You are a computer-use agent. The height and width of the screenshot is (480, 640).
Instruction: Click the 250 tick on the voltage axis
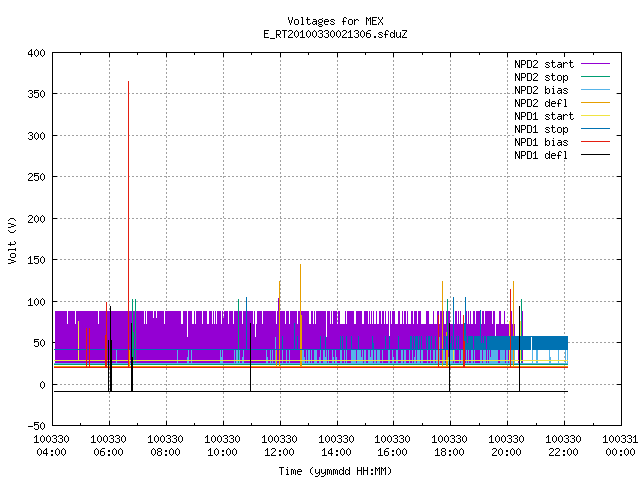coord(36,177)
